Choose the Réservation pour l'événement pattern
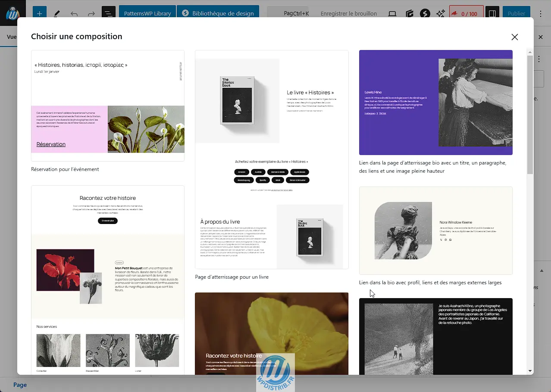This screenshot has width=551, height=392. point(108,106)
